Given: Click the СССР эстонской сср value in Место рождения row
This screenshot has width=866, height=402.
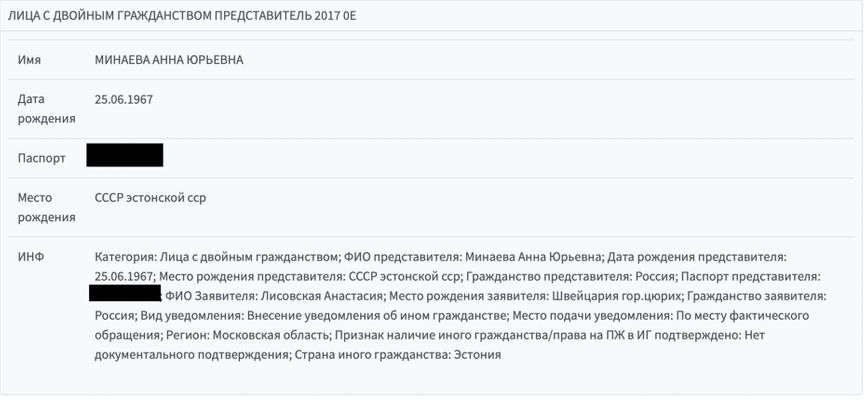Looking at the screenshot, I should 150,198.
